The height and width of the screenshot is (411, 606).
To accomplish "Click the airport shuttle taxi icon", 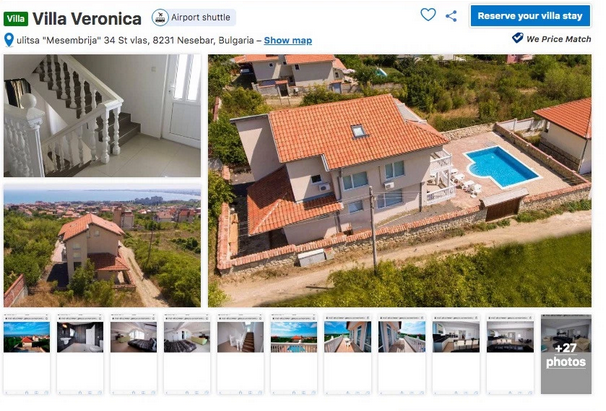I will pyautogui.click(x=160, y=17).
